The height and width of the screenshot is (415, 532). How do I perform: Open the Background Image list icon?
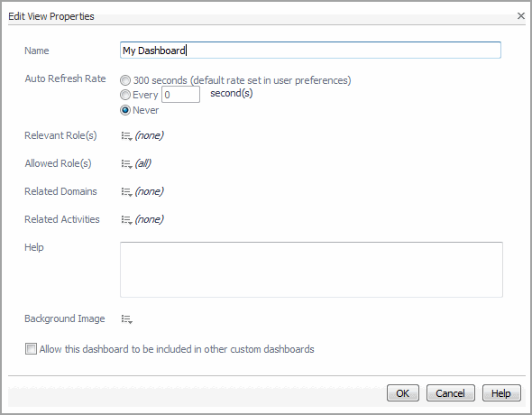[126, 319]
